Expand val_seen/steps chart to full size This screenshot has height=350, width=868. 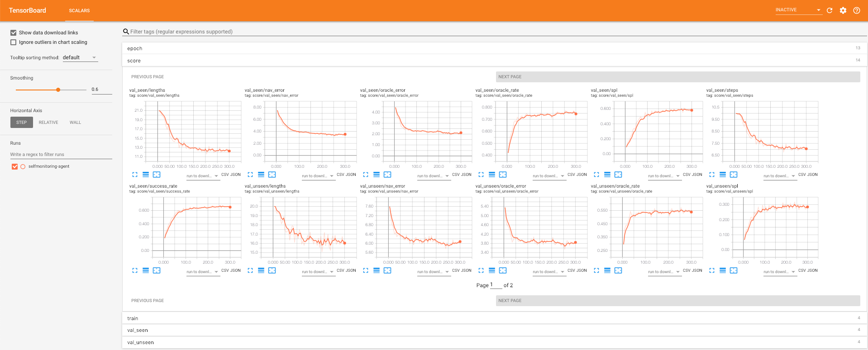pos(712,175)
